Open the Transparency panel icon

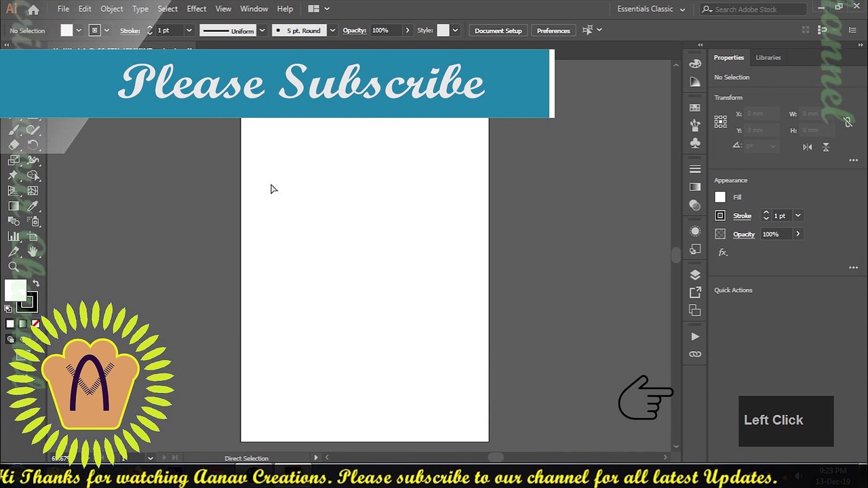(695, 205)
